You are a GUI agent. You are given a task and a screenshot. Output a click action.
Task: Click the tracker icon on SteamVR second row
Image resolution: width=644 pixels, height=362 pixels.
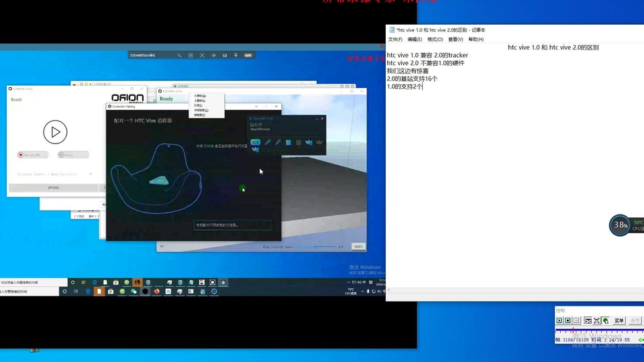click(255, 149)
